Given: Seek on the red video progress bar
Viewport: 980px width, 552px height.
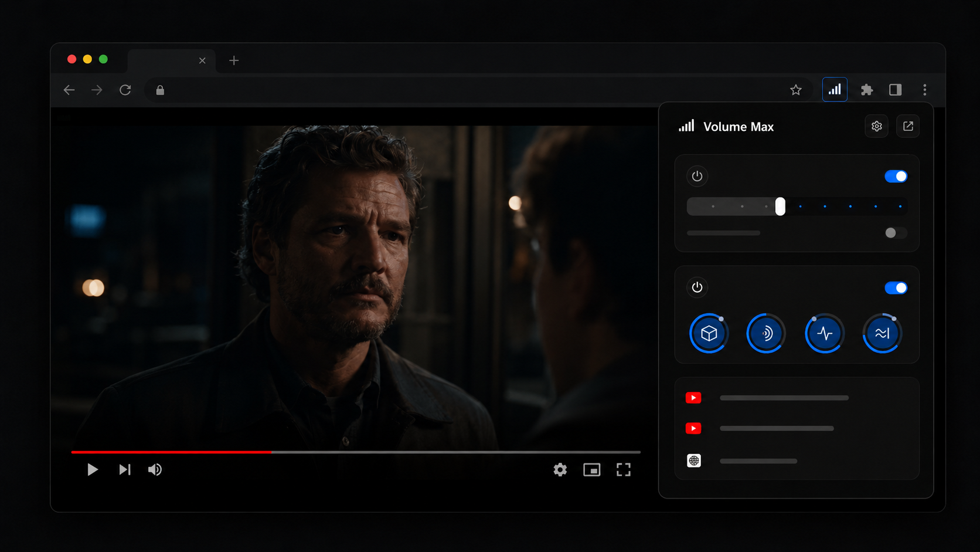Looking at the screenshot, I should (356, 452).
